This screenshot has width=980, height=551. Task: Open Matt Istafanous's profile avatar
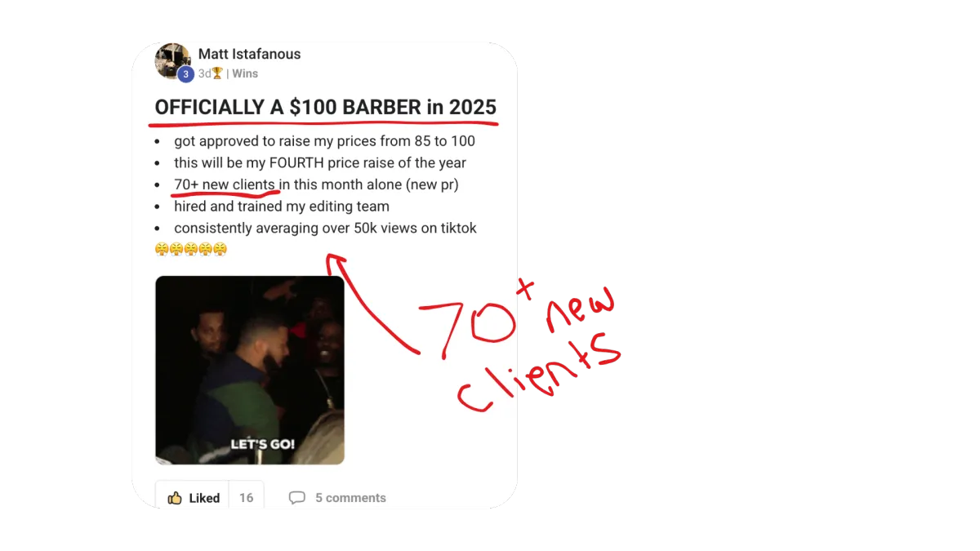tap(172, 60)
